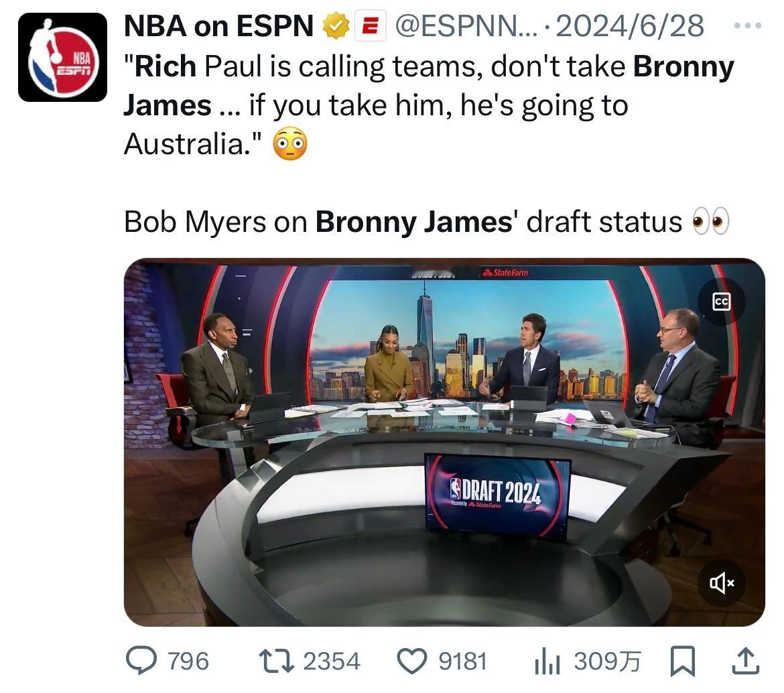784x693 pixels.
Task: View tweet analytics bar chart icon
Action: 547,661
